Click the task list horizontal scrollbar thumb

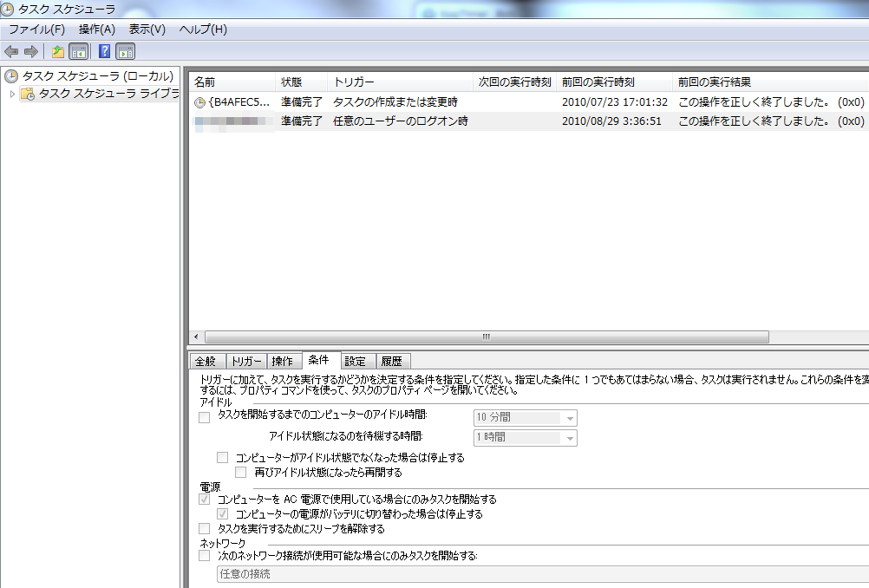tap(486, 336)
